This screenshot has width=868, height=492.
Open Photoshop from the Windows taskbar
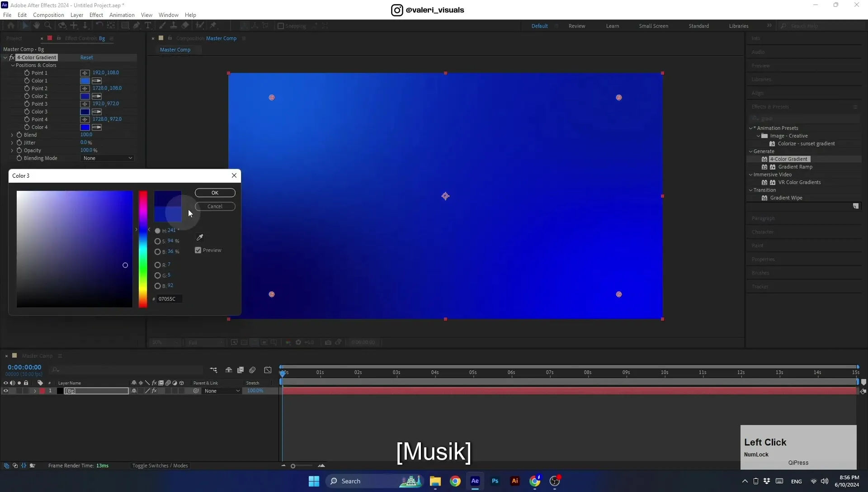pos(495,481)
